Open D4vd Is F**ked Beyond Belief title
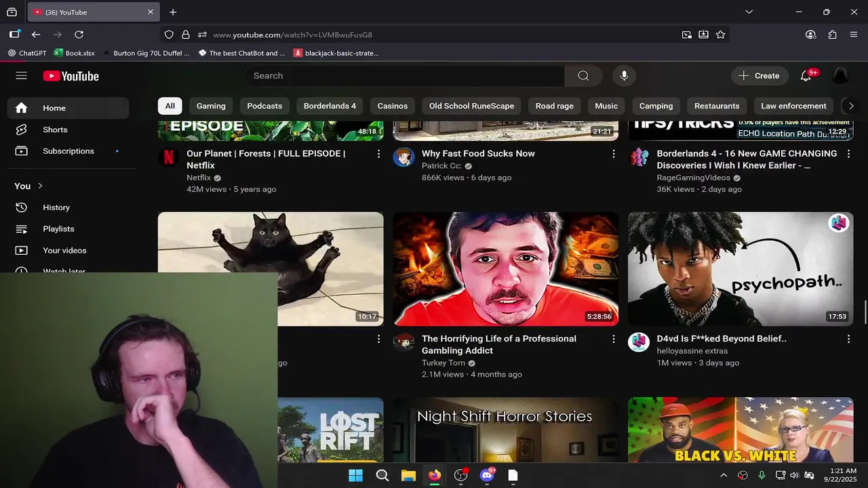868x488 pixels. tap(722, 339)
